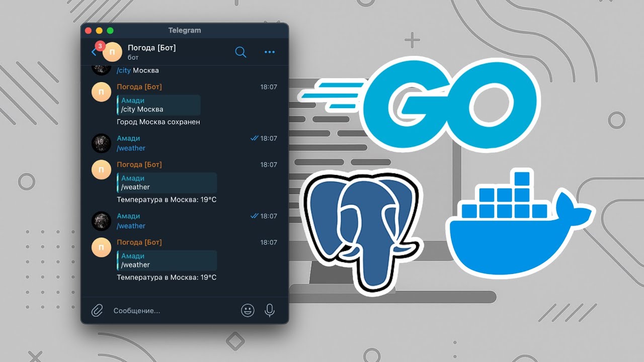644x362 pixels.
Task: Click the bot avatar in the chat header
Action: point(113,52)
